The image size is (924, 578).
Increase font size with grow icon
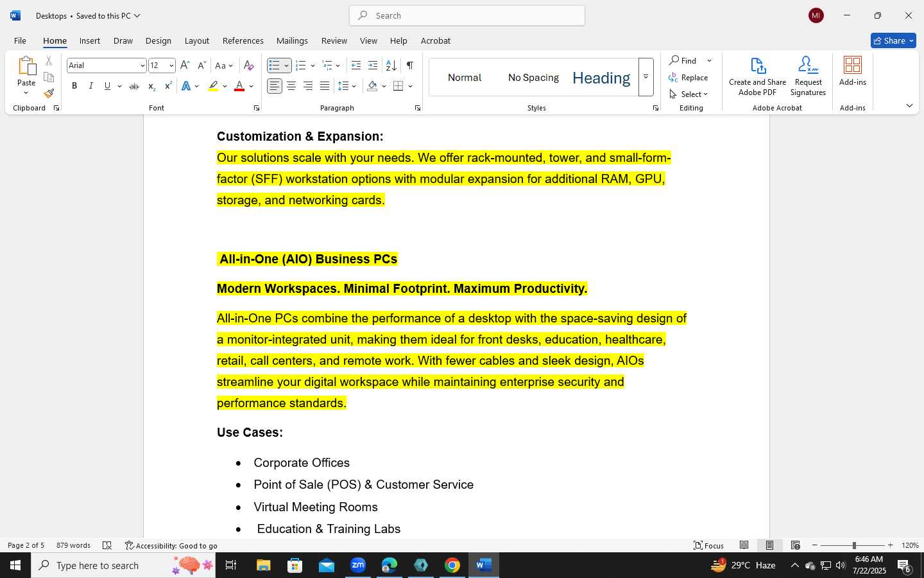point(185,66)
